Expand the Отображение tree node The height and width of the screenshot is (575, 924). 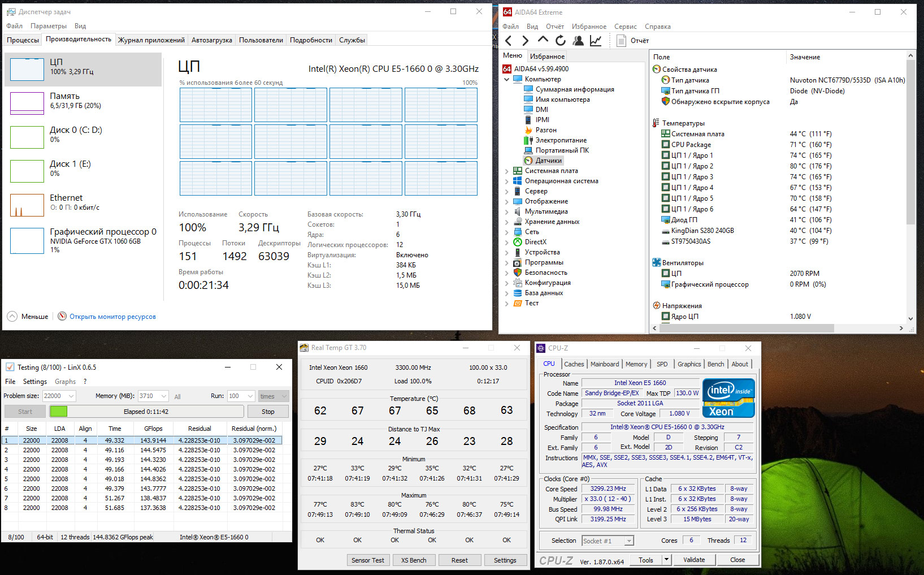point(507,201)
